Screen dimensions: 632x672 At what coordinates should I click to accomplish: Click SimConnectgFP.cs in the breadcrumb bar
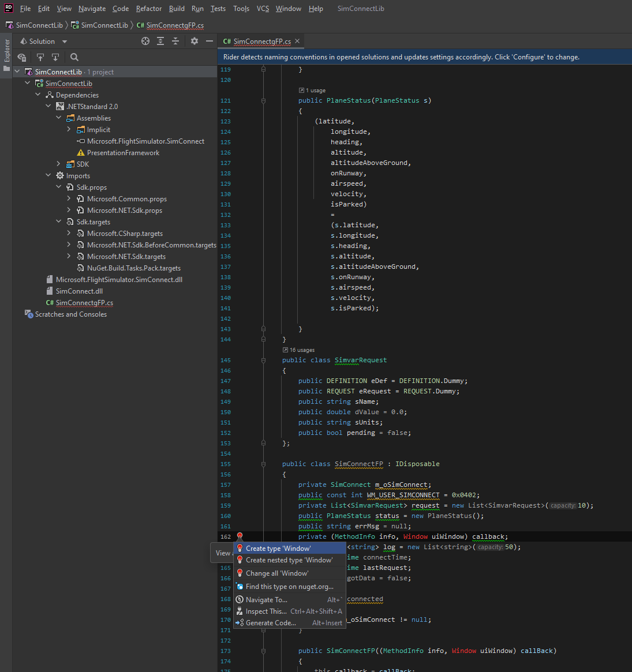pos(174,25)
